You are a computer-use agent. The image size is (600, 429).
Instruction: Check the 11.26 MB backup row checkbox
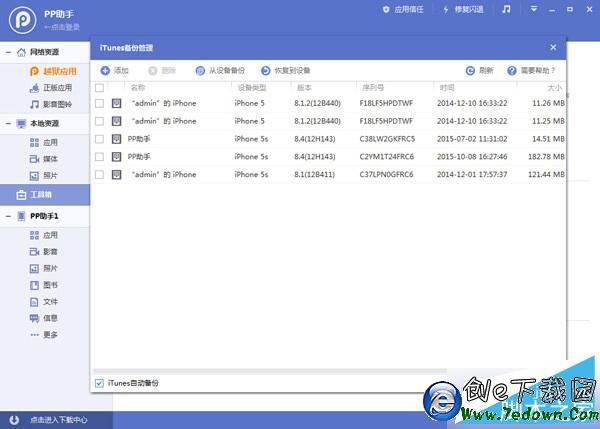[x=99, y=103]
